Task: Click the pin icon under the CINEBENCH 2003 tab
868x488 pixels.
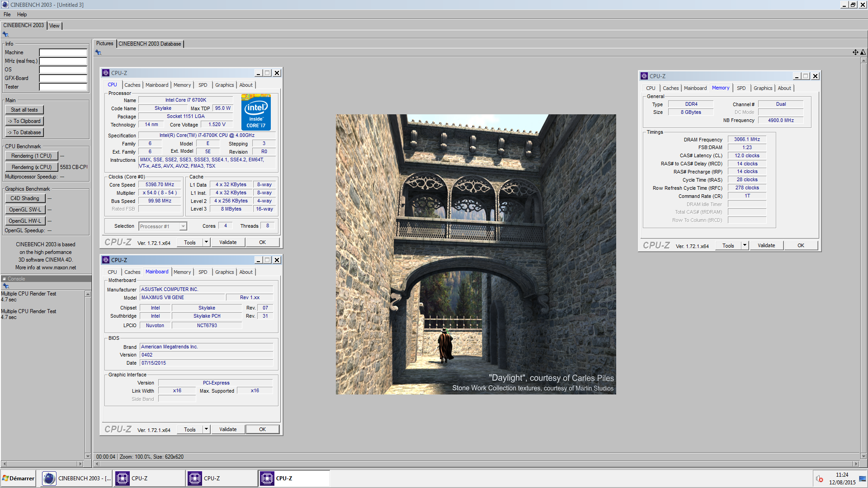Action: pos(5,34)
